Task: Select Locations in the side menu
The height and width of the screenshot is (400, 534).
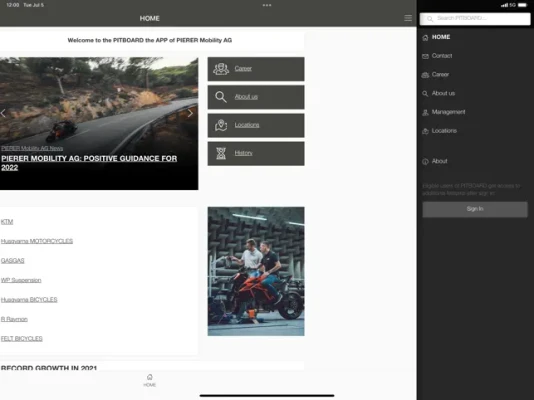Action: pyautogui.click(x=444, y=131)
